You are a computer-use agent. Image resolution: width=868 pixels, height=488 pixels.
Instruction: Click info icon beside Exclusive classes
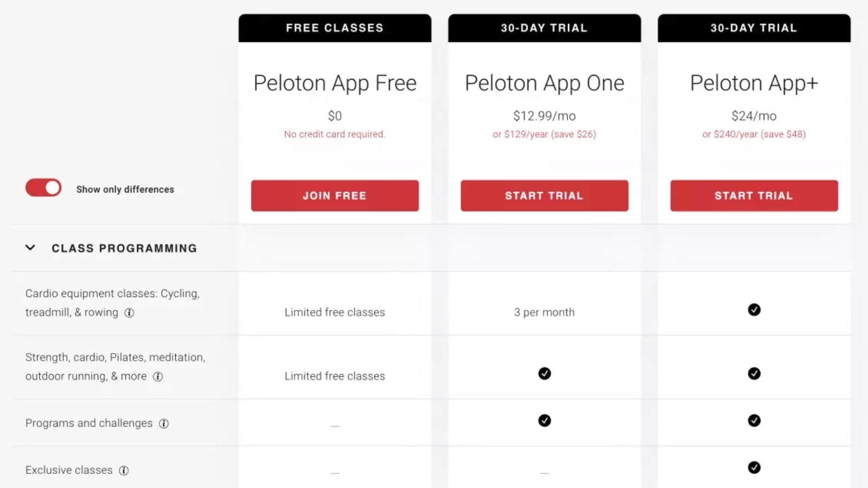[124, 471]
